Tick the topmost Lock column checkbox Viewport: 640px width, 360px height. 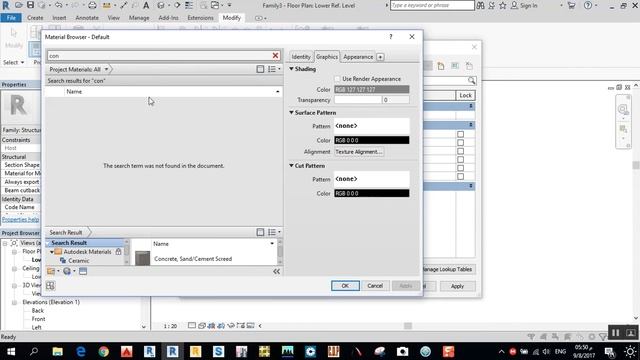point(460,134)
